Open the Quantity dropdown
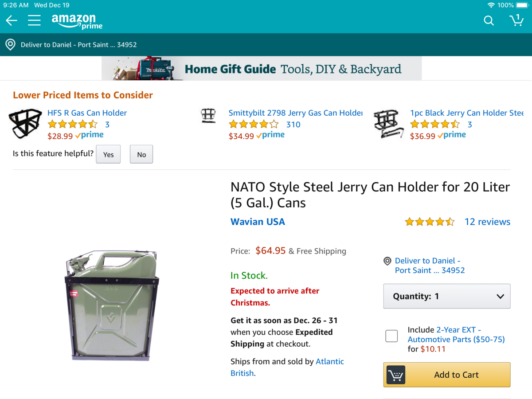 click(x=446, y=296)
